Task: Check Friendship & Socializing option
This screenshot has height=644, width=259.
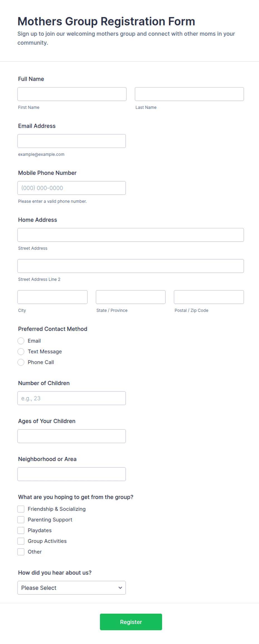Action: 21,509
